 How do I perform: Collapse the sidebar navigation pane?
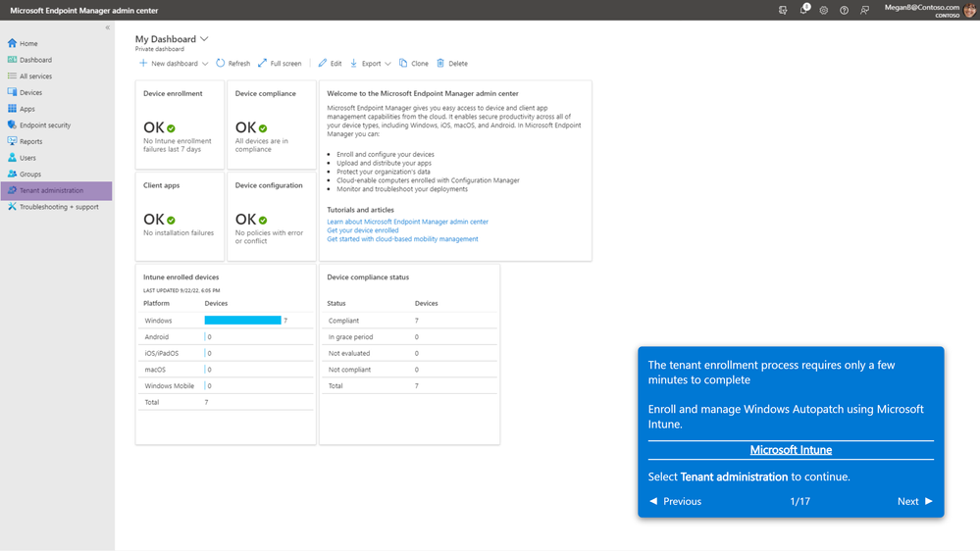point(108,27)
